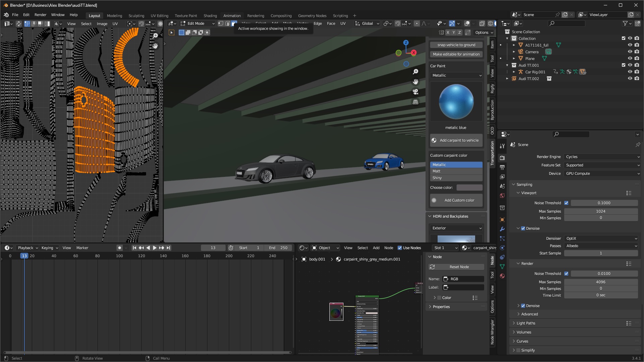This screenshot has height=362, width=644.
Task: Open the Render properties tab icon
Action: pos(502,158)
